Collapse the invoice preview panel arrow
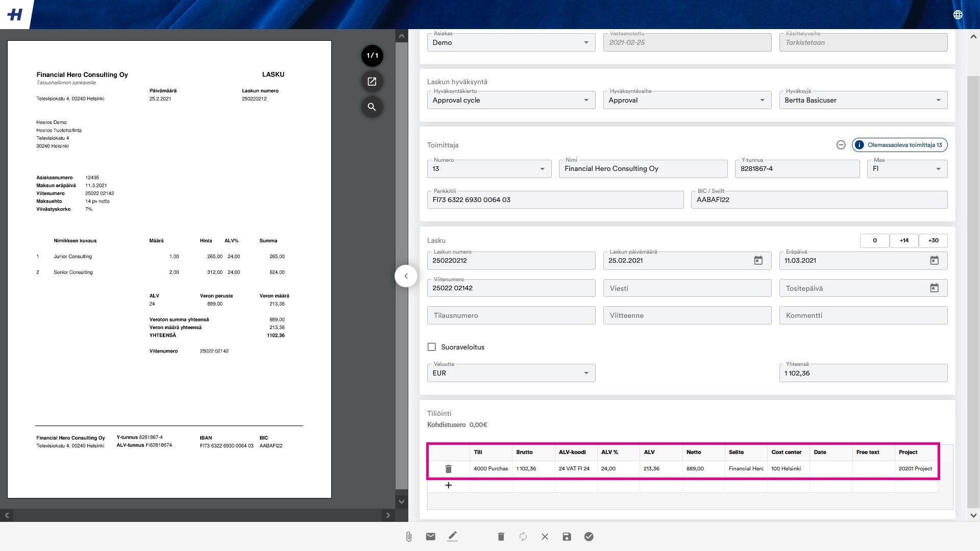The height and width of the screenshot is (551, 980). pos(406,276)
